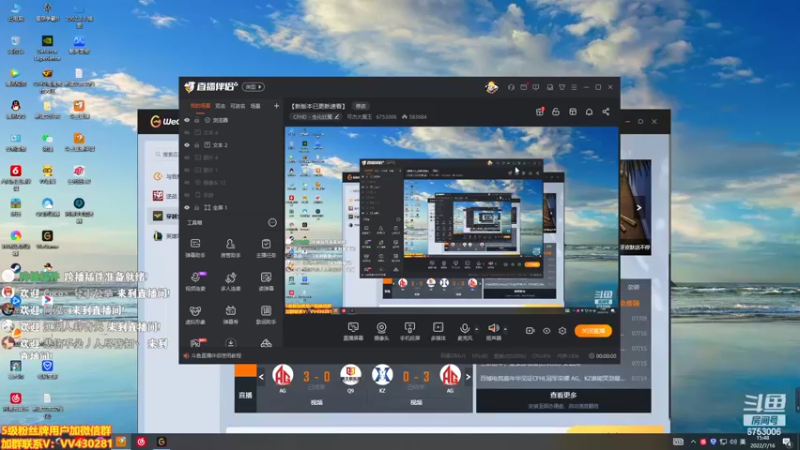
Task: Click 查看更多 in WeGame window
Action: click(x=563, y=395)
